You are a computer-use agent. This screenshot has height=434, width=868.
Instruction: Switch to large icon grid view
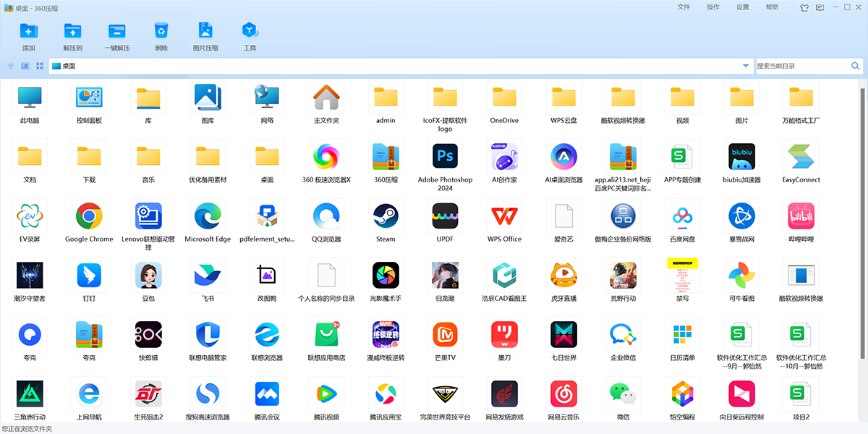pos(40,66)
